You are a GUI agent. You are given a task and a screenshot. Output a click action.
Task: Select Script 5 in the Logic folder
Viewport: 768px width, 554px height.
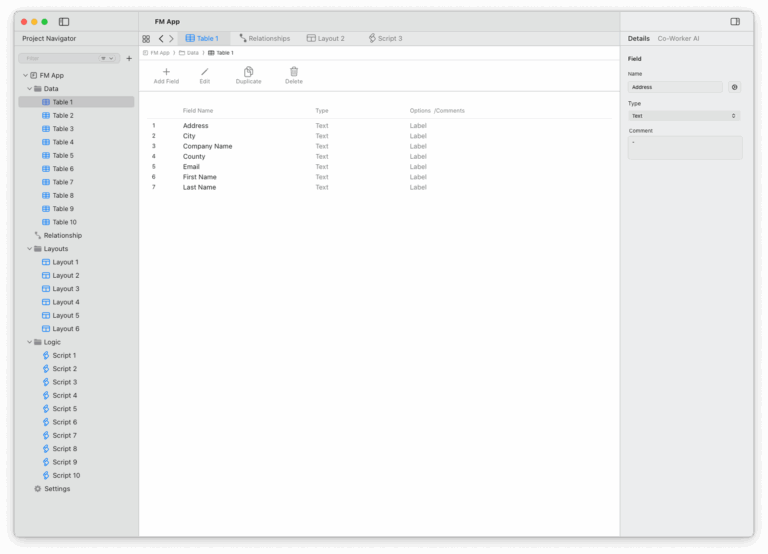point(64,409)
